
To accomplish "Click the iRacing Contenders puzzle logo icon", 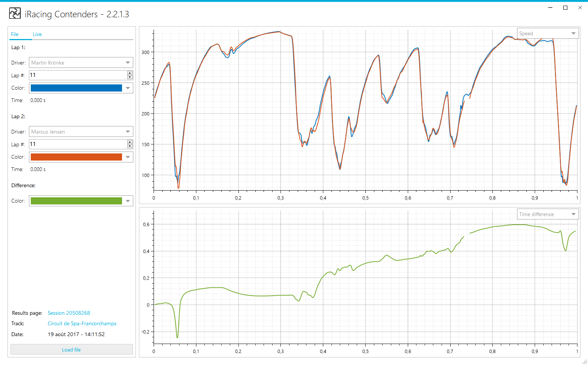I will click(15, 14).
